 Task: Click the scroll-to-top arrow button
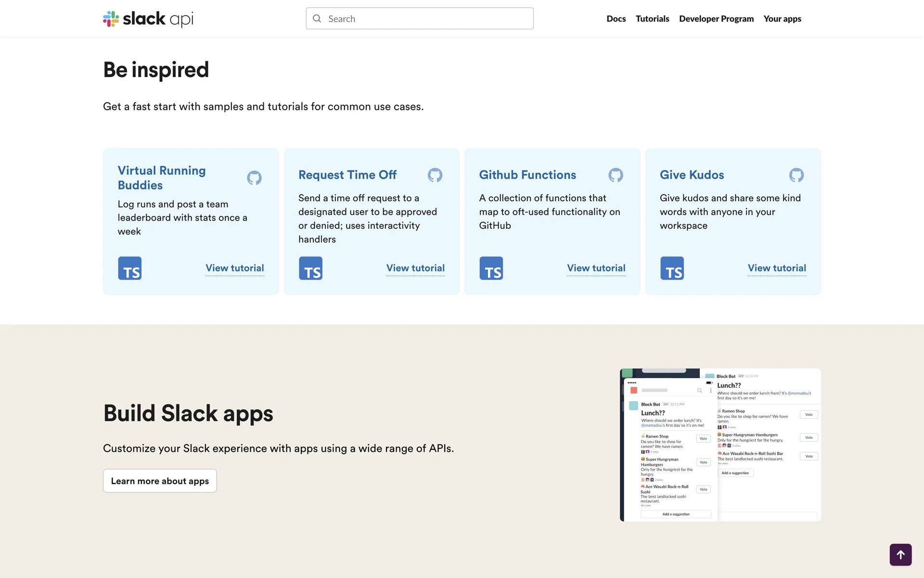coord(900,554)
